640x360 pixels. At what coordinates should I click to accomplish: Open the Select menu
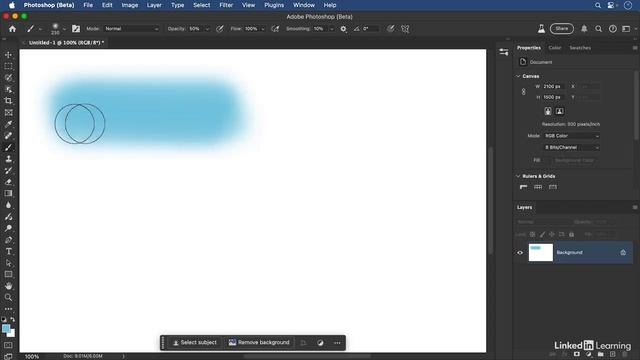pos(202,5)
